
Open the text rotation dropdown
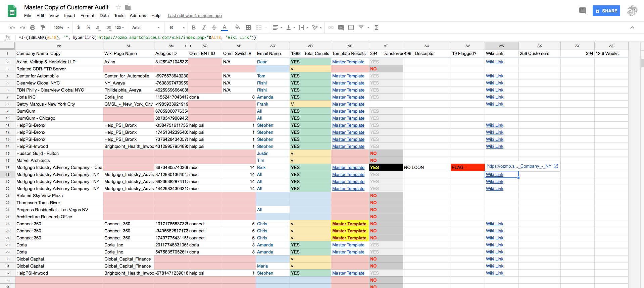(x=317, y=27)
